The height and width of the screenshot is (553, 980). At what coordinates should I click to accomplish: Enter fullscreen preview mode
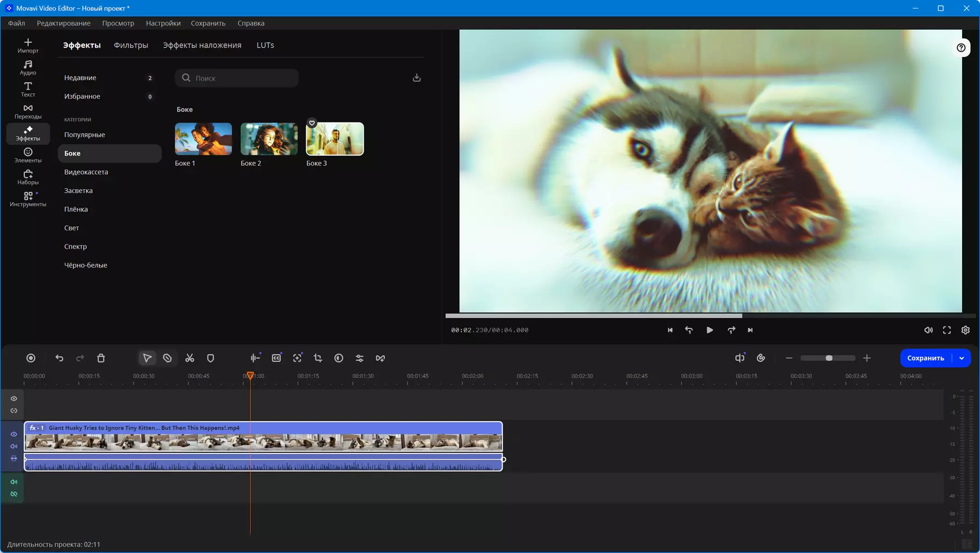(x=947, y=330)
